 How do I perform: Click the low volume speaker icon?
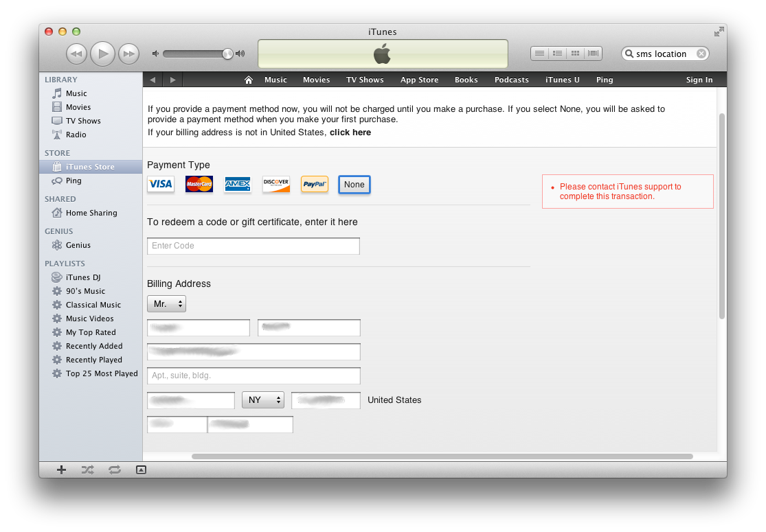point(155,54)
